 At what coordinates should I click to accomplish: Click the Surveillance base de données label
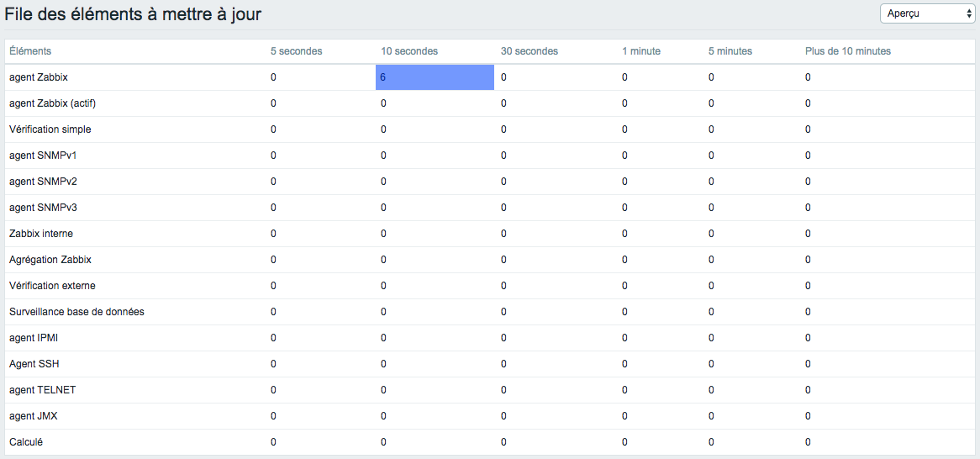[76, 312]
